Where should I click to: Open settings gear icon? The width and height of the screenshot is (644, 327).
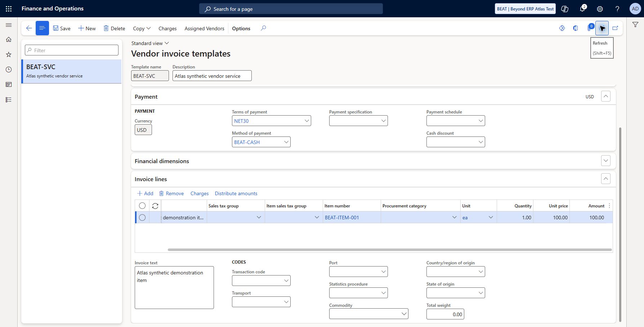[600, 9]
